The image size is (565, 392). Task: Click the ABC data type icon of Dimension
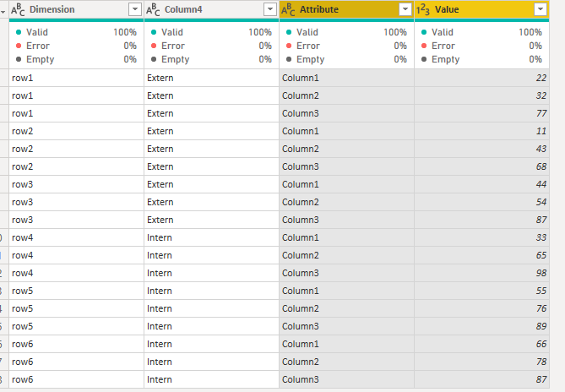(18, 10)
